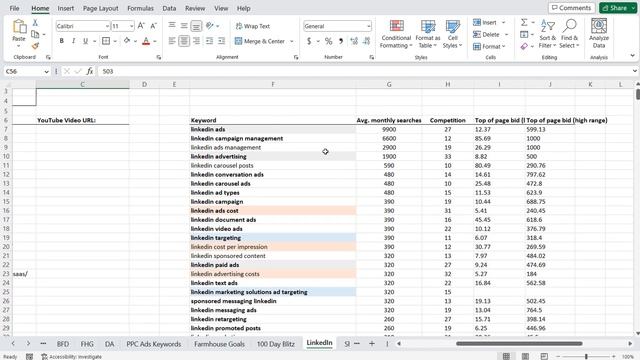Click the AutoSum sigma icon
The width and height of the screenshot is (640, 360).
point(524,22)
